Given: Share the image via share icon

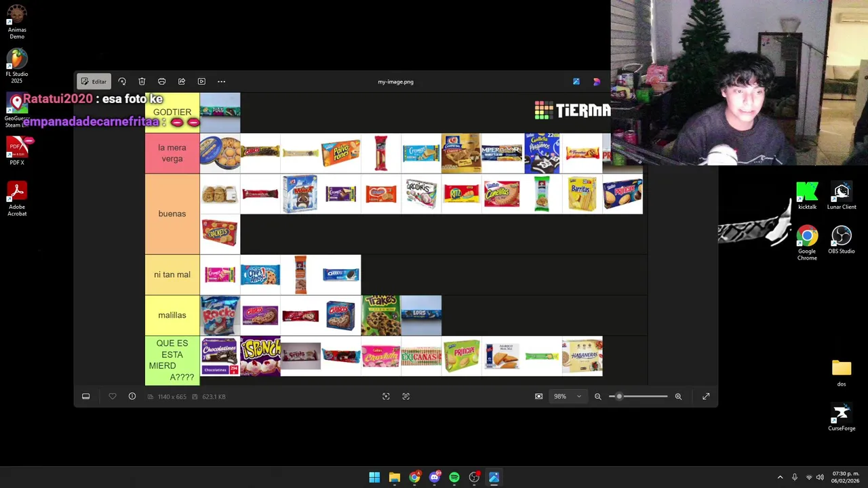Looking at the screenshot, I should (182, 81).
